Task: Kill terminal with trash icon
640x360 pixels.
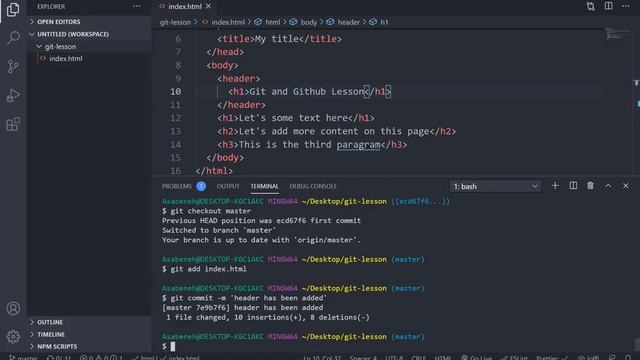Action: [590, 186]
